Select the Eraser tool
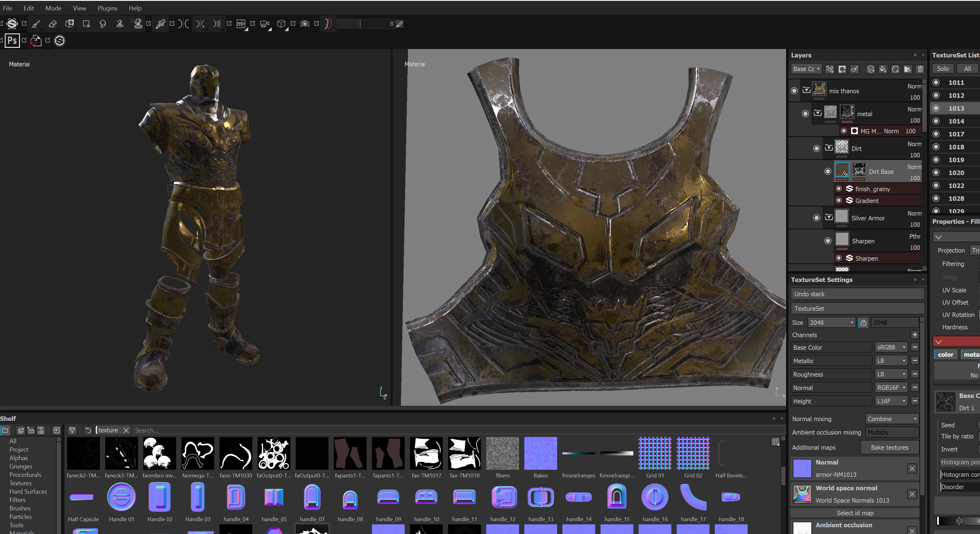The image size is (980, 534). [52, 24]
